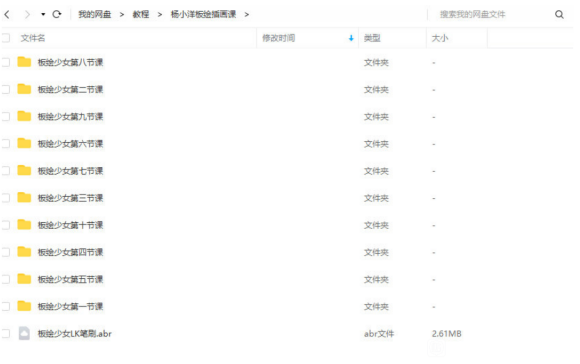Image resolution: width=580 pixels, height=364 pixels.
Task: Go forward with the right arrow button
Action: tap(27, 14)
